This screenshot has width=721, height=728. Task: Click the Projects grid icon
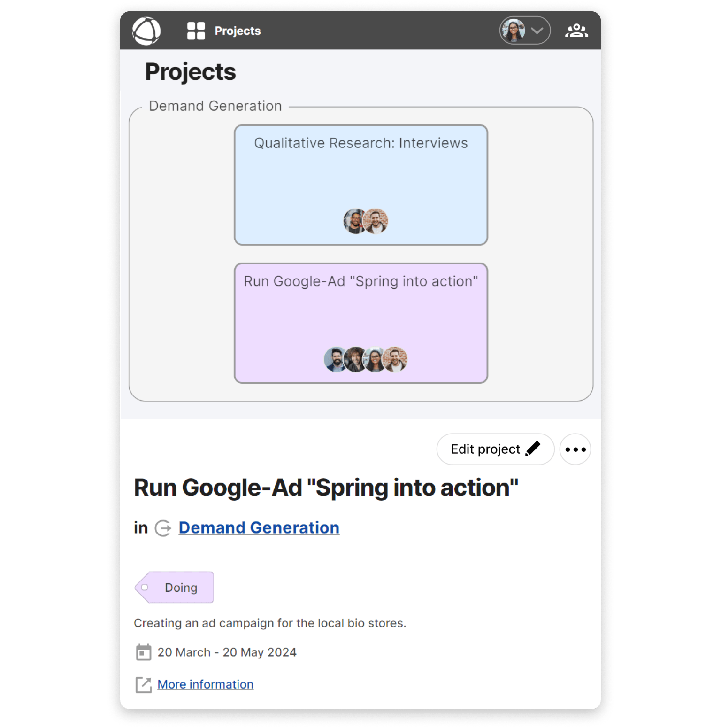(196, 31)
